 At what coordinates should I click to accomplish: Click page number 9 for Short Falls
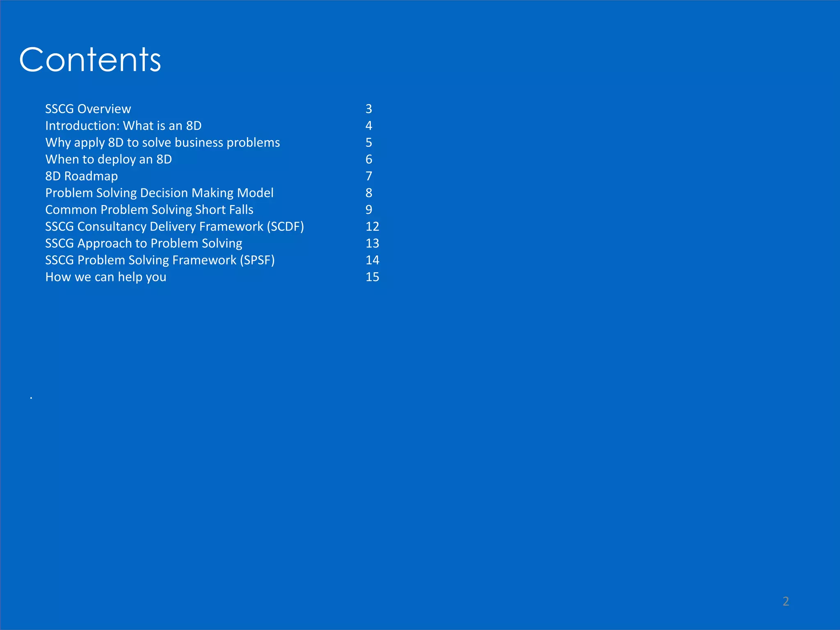click(368, 210)
